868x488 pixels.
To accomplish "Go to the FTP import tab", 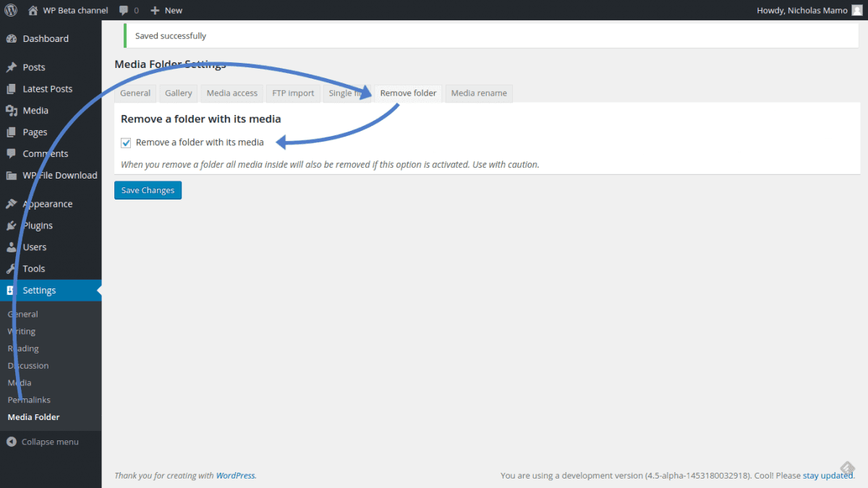I will (x=293, y=93).
